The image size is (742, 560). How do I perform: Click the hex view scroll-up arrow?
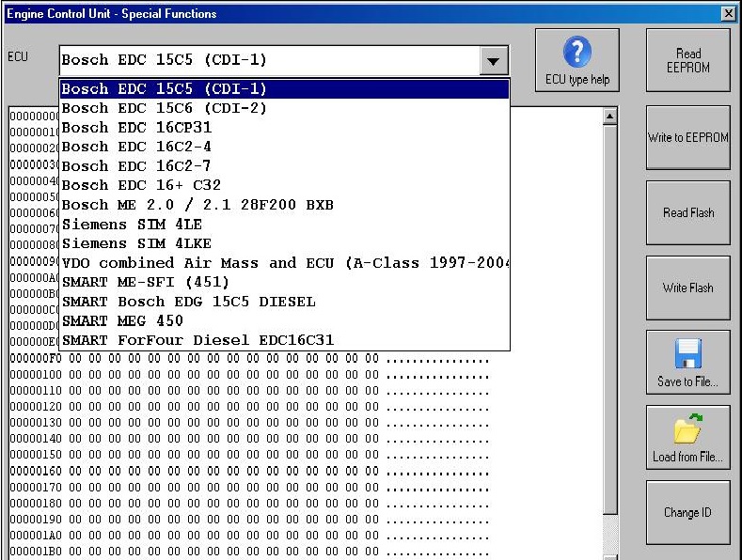(610, 117)
